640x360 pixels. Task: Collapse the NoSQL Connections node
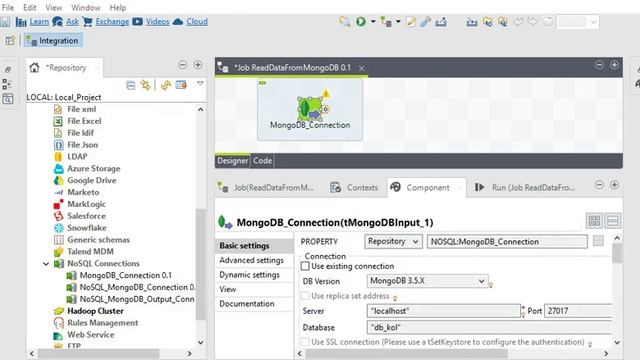[x=46, y=264]
